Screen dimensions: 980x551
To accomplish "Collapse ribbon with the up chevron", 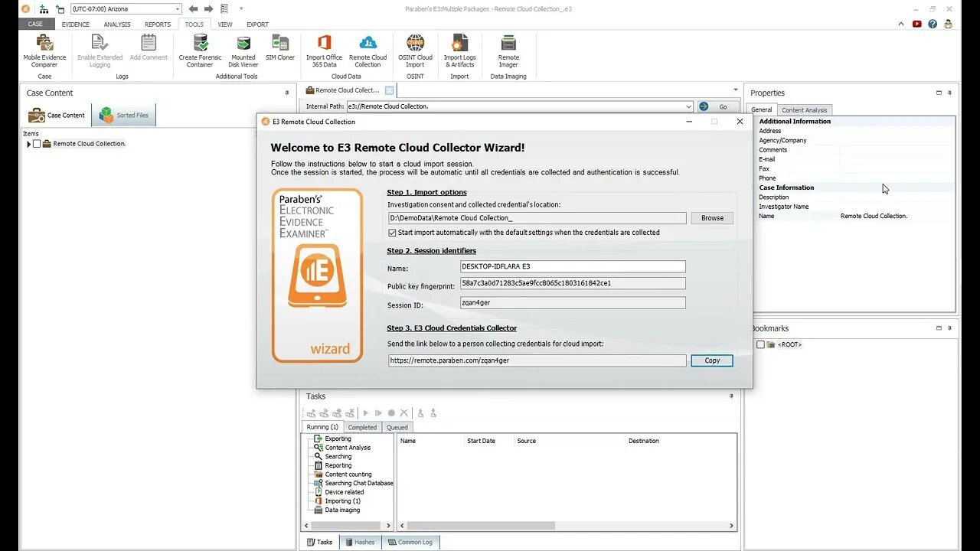I will tap(902, 24).
